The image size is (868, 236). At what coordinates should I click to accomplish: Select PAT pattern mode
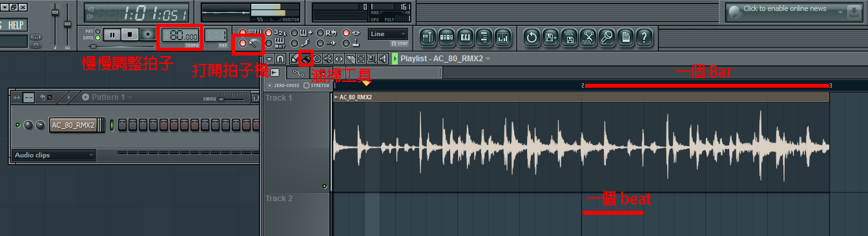coord(98,31)
